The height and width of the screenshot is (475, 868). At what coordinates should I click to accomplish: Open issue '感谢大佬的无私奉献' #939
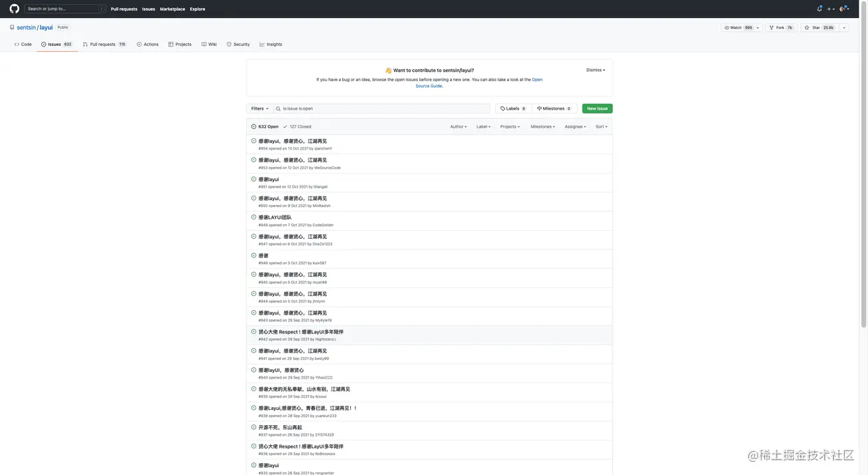304,389
